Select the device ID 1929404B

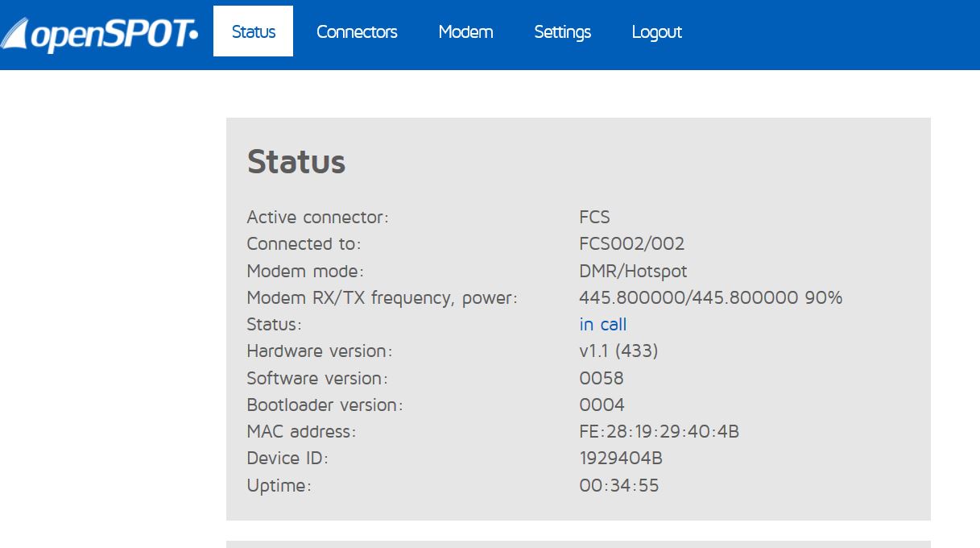click(621, 458)
